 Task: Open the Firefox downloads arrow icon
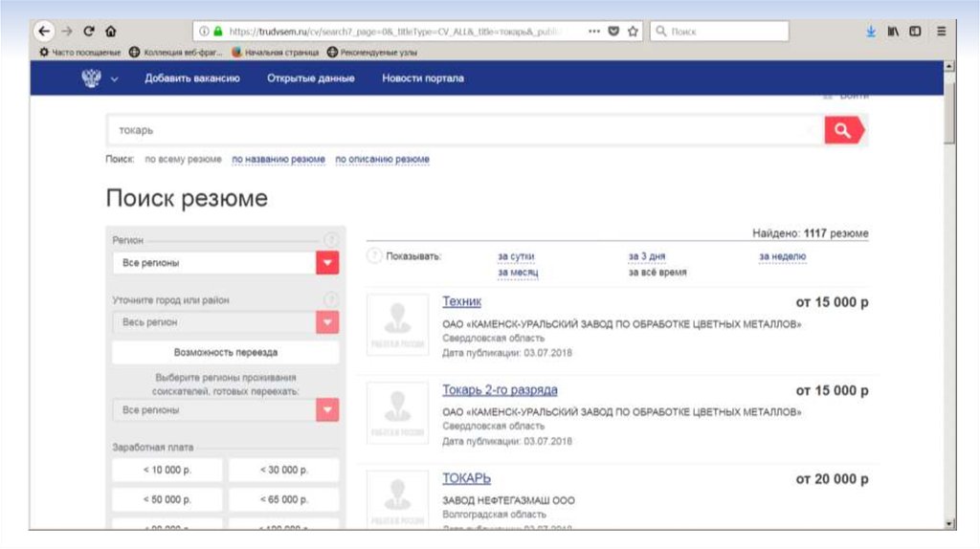point(871,31)
